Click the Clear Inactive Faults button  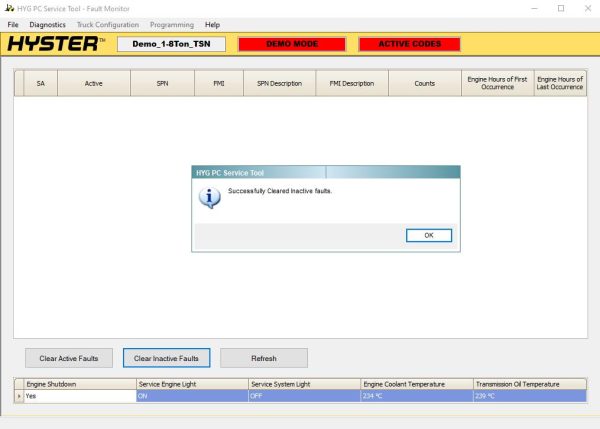tap(166, 358)
